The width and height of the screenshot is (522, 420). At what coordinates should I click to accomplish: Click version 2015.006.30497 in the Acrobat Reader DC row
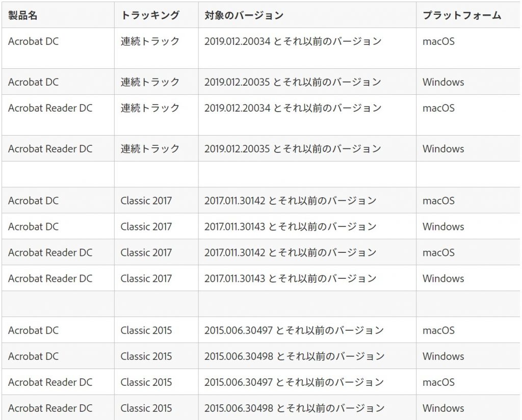pos(239,382)
